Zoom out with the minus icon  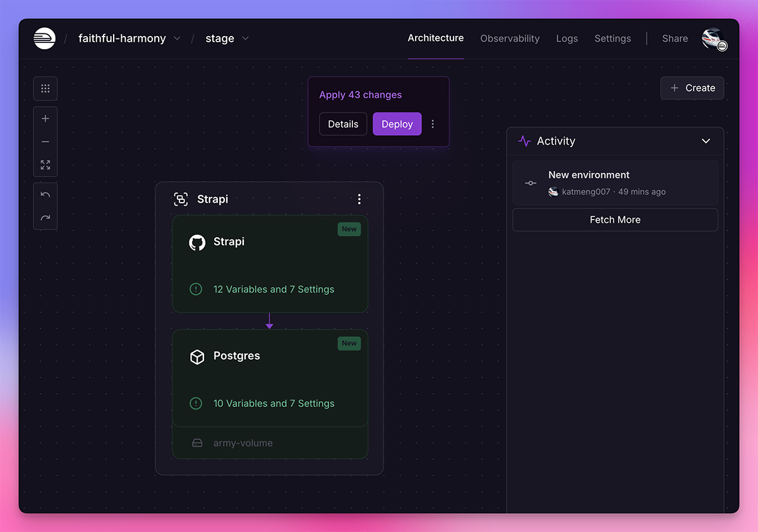tap(45, 142)
